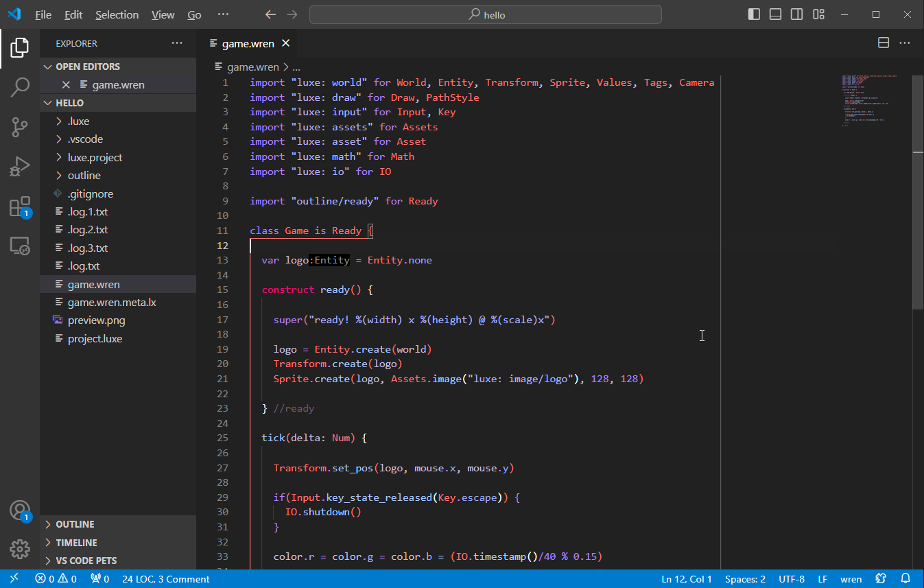Open the View menu
The height and width of the screenshot is (588, 924).
[x=163, y=14]
